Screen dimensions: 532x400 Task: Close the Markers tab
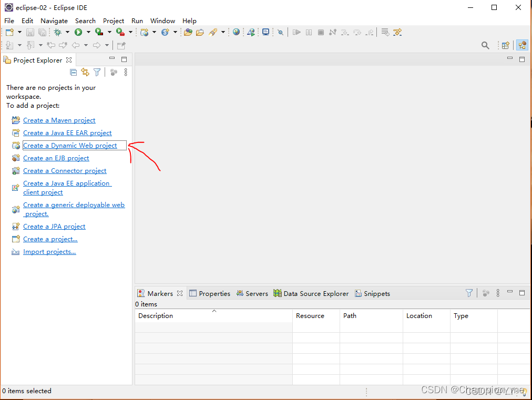[180, 293]
